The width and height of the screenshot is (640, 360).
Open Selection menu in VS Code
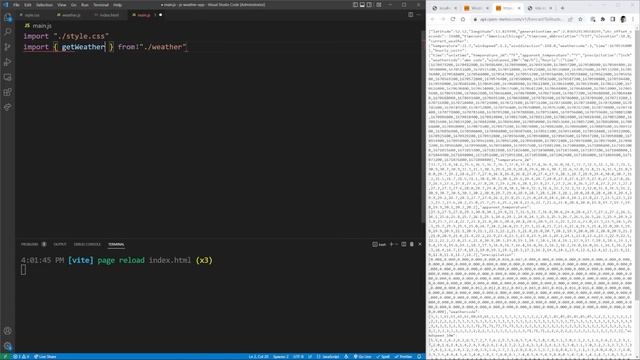44,5
